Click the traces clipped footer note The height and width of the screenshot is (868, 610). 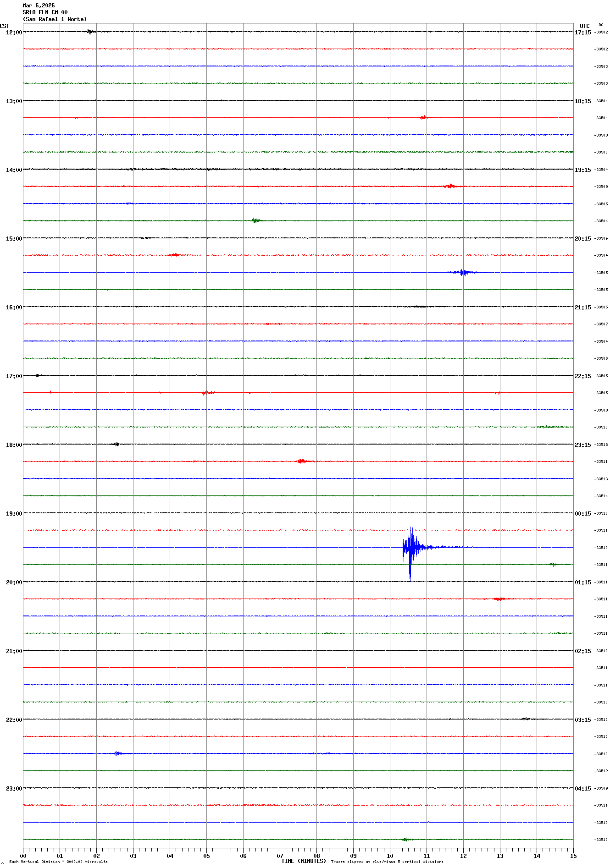tap(387, 862)
